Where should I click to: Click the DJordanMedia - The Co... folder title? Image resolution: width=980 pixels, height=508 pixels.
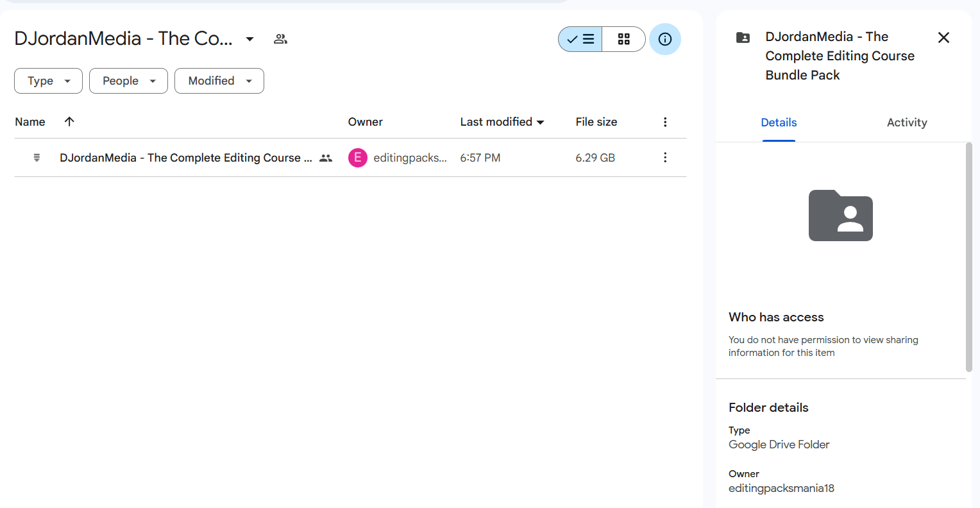(123, 38)
